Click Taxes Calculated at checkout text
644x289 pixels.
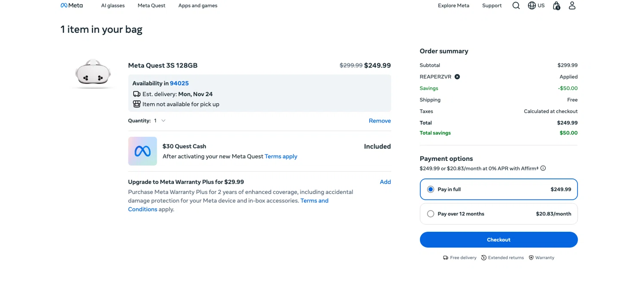[550, 111]
